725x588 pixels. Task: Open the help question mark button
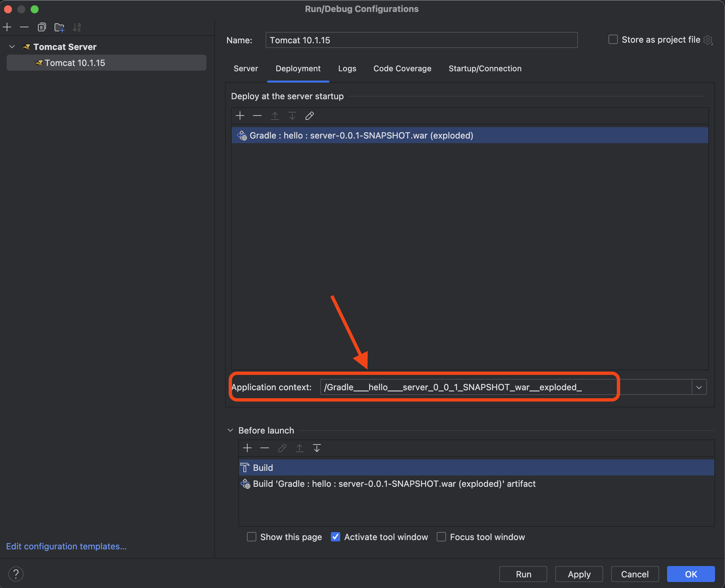click(16, 574)
